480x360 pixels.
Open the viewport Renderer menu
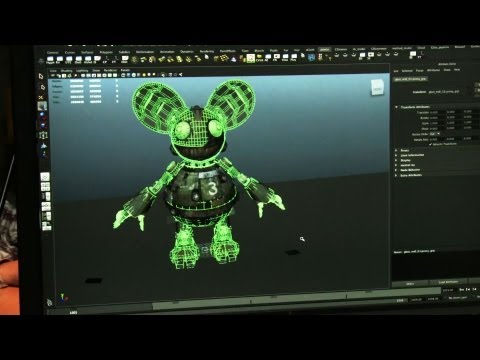[110, 70]
